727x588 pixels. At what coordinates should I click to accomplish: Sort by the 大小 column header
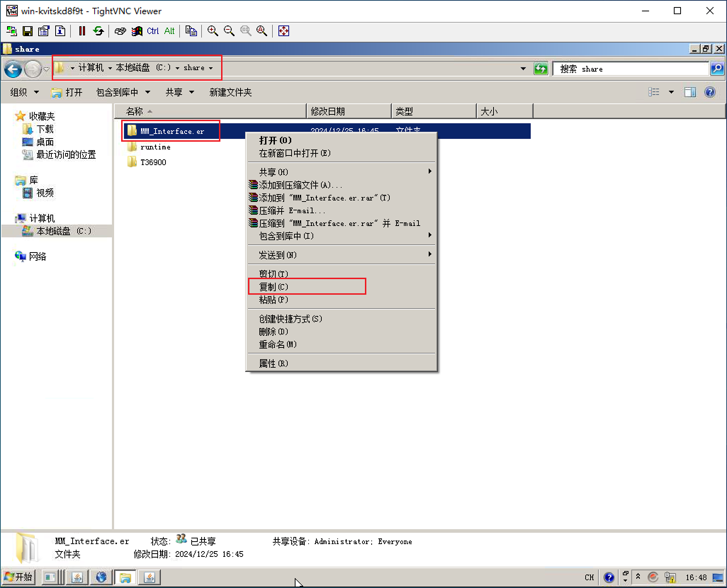(x=505, y=111)
